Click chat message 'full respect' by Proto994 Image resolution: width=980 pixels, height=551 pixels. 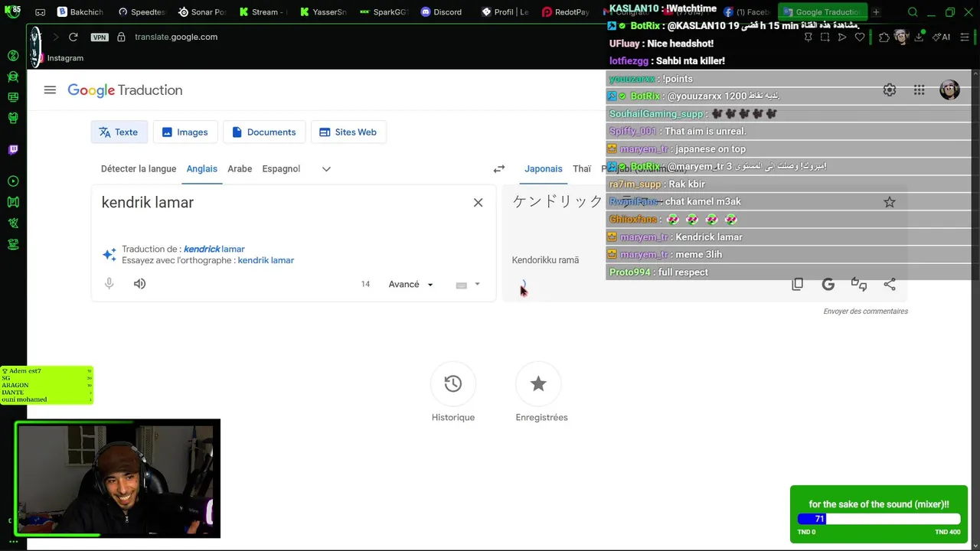681,272
